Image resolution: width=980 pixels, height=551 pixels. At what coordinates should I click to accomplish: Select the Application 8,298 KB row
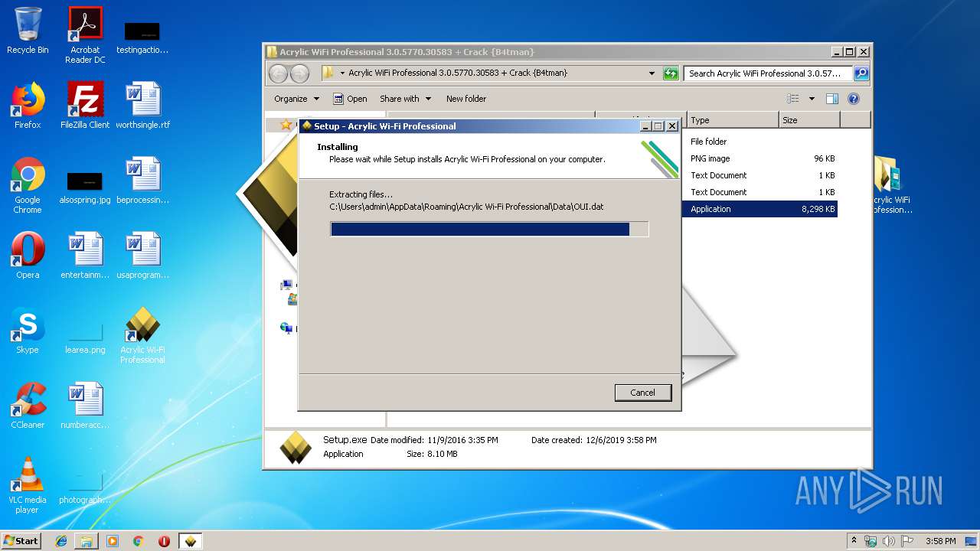tap(759, 209)
